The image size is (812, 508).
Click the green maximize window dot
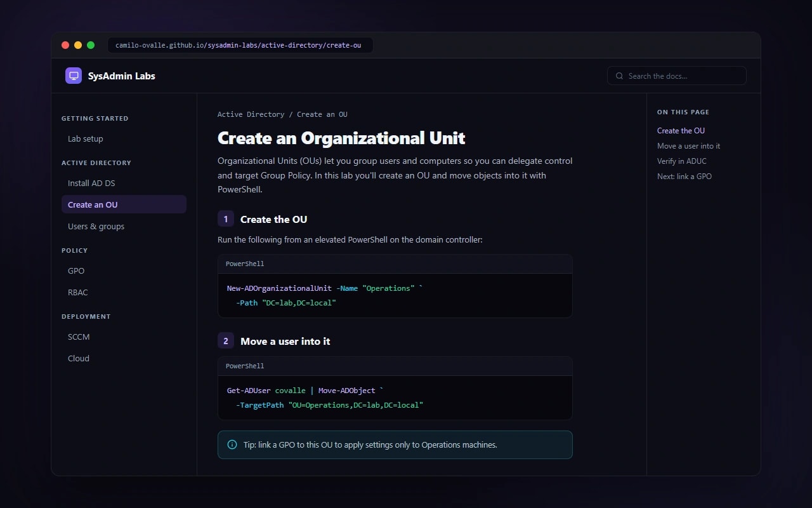pos(91,45)
